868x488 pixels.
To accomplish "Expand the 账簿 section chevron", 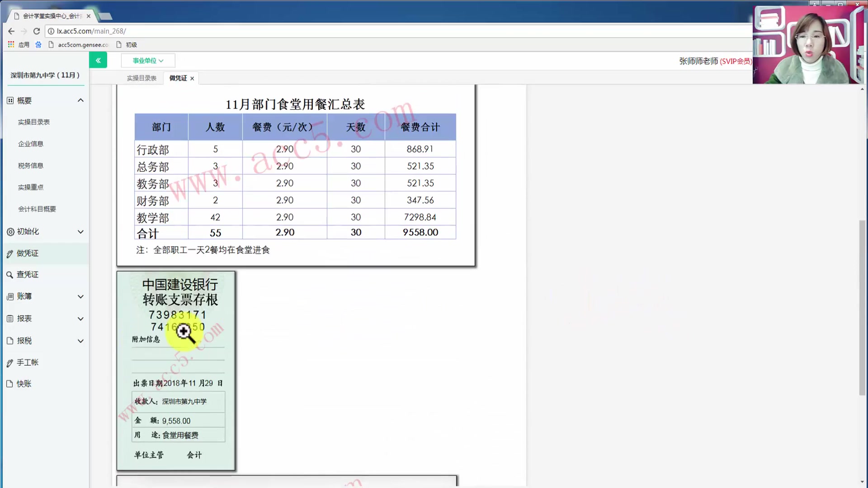I will tap(80, 296).
